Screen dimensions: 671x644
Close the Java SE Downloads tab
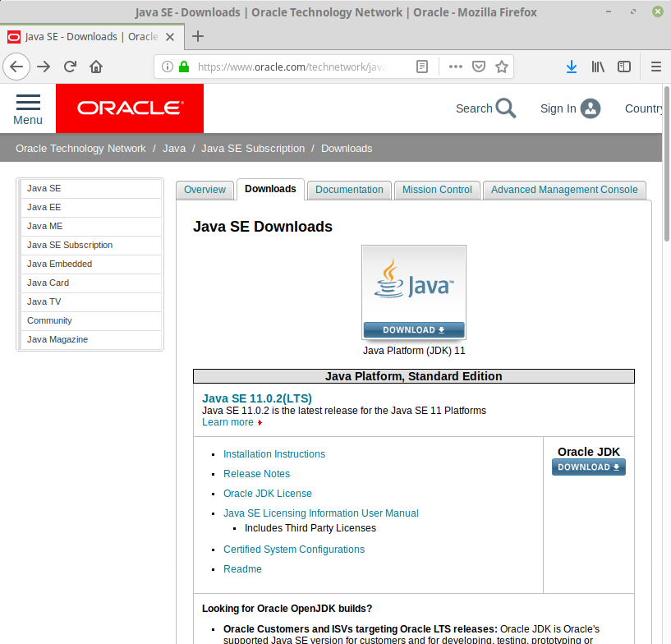point(170,37)
